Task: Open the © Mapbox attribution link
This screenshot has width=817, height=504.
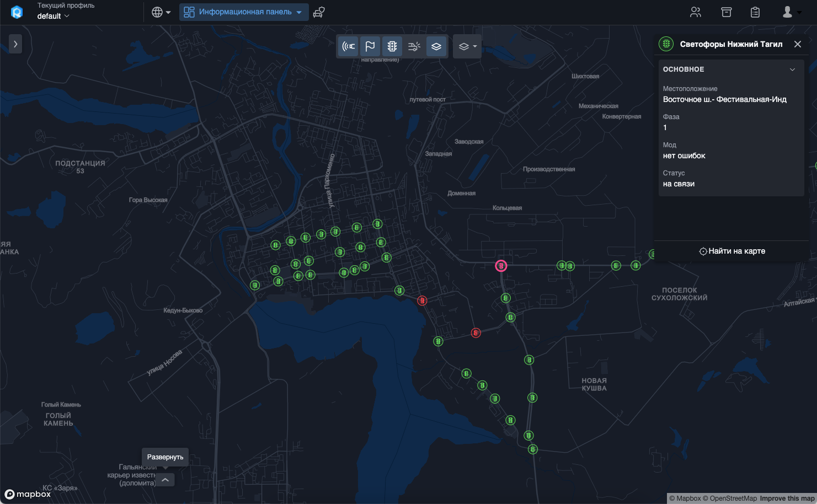Action: pyautogui.click(x=685, y=498)
